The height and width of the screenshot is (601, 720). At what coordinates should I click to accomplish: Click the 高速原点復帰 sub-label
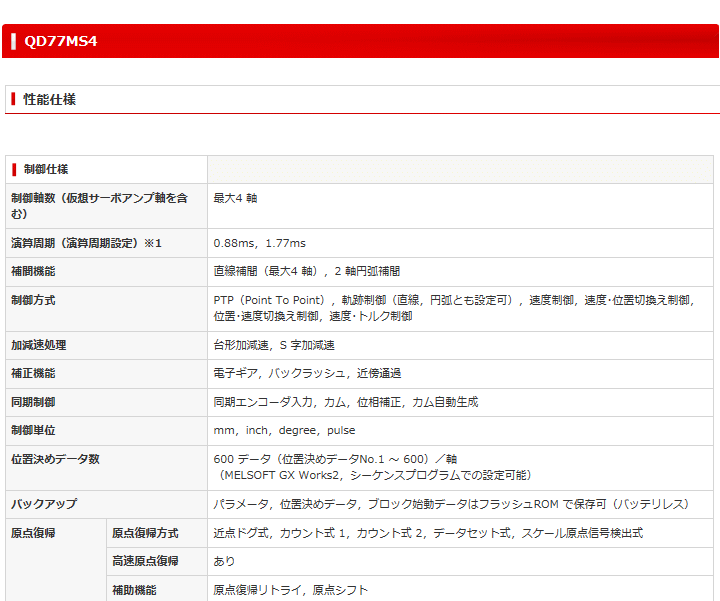145,561
